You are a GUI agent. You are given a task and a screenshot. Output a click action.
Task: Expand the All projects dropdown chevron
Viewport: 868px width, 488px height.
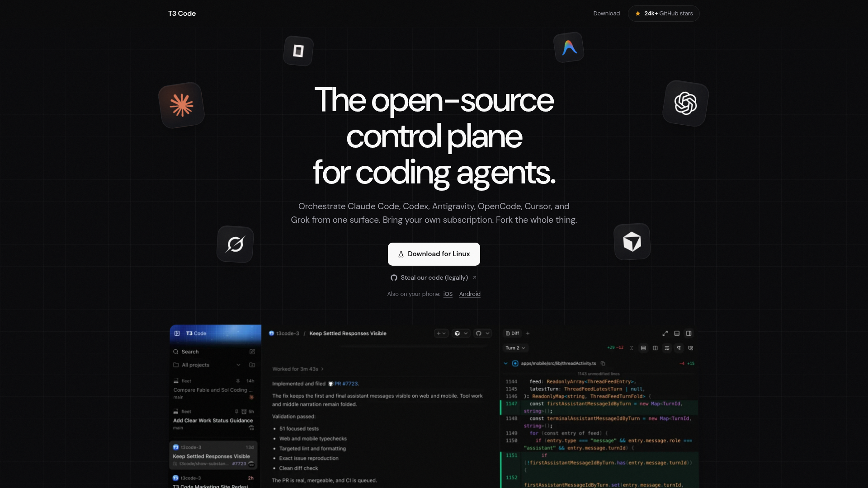(238, 365)
